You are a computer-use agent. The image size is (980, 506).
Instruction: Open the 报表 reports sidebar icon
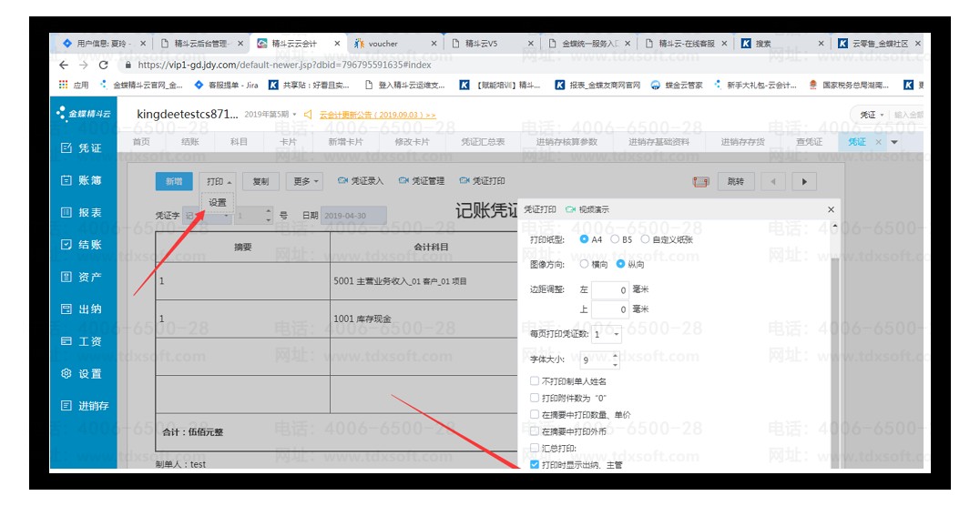[82, 213]
